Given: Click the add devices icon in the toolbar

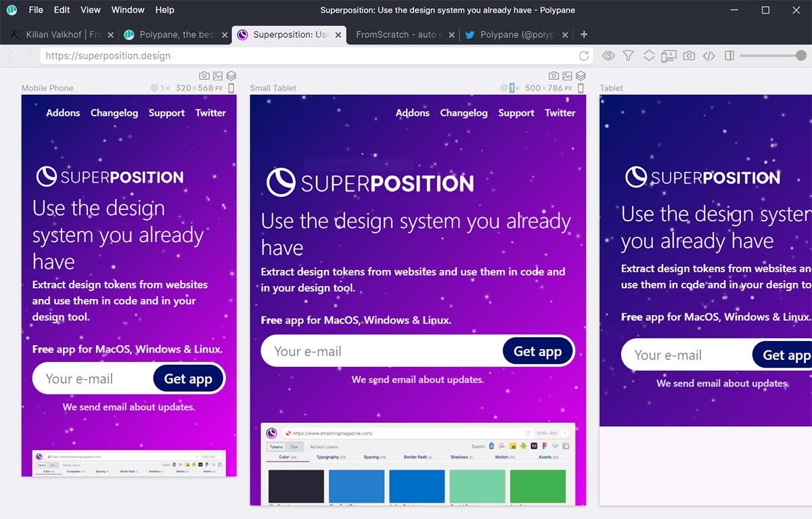Looking at the screenshot, I should (668, 55).
